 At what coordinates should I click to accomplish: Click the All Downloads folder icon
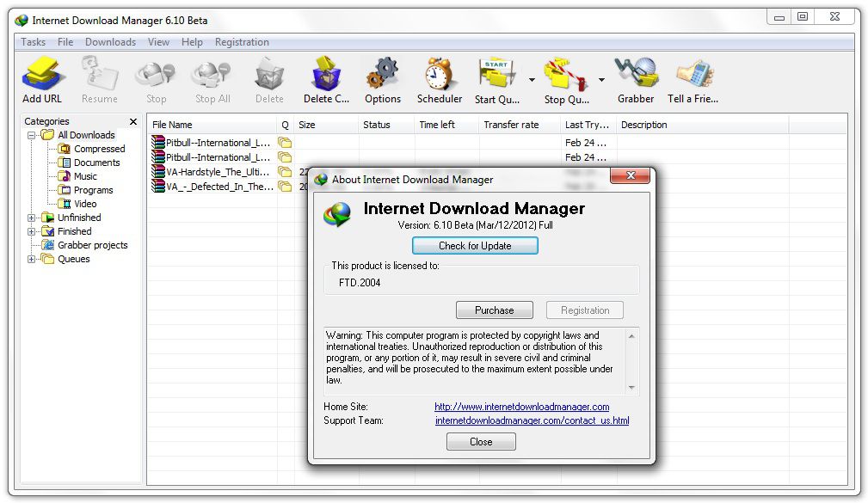(48, 135)
